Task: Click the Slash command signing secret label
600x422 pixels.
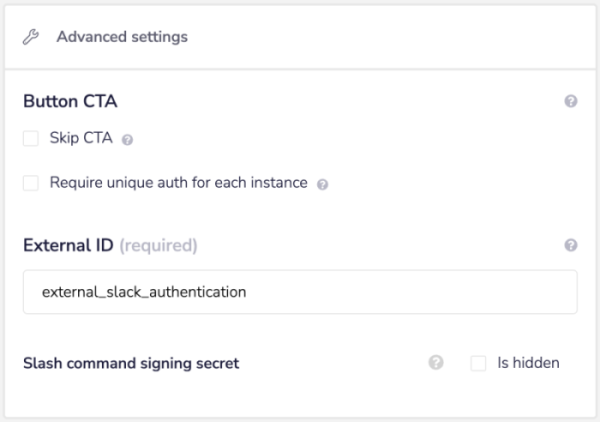Action: pos(131,363)
